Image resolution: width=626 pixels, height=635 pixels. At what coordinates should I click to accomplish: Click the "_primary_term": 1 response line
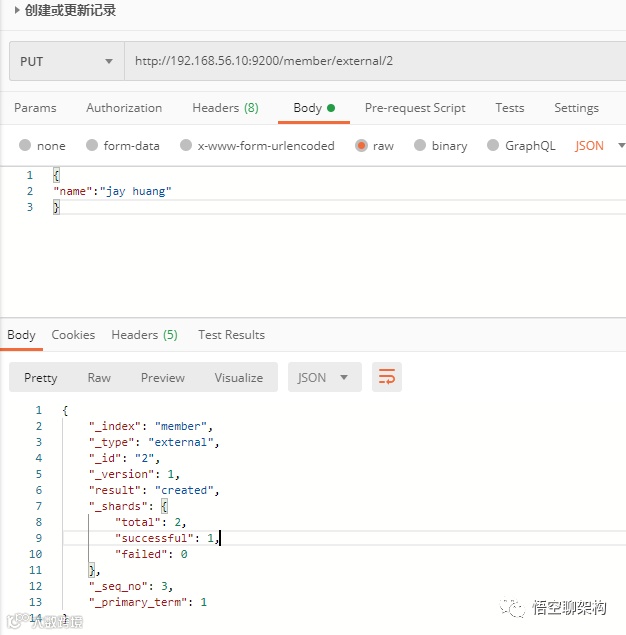tap(148, 602)
